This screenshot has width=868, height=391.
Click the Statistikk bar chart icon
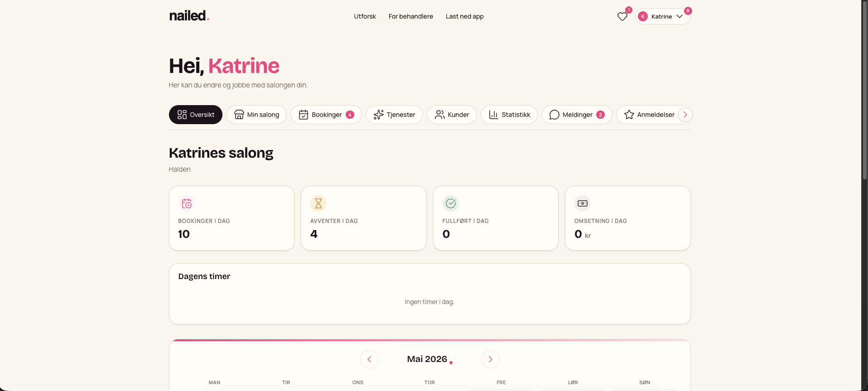click(493, 115)
